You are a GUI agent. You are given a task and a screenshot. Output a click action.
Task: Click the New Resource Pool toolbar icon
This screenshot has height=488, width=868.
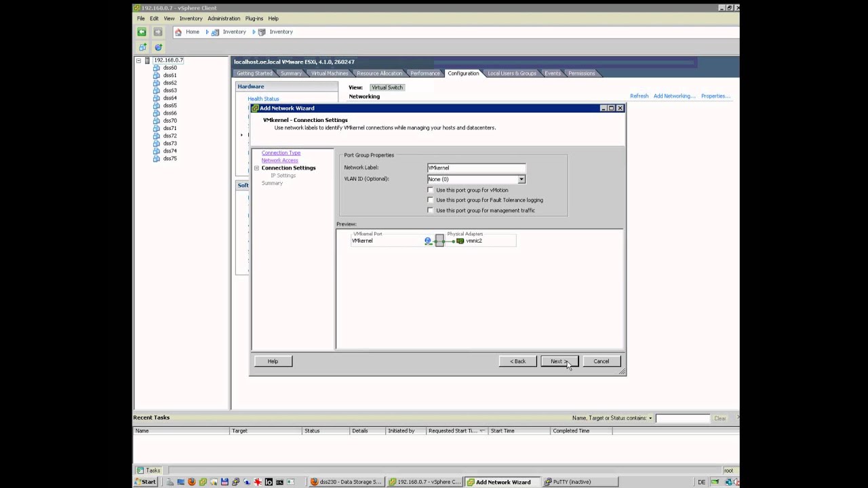tap(158, 47)
